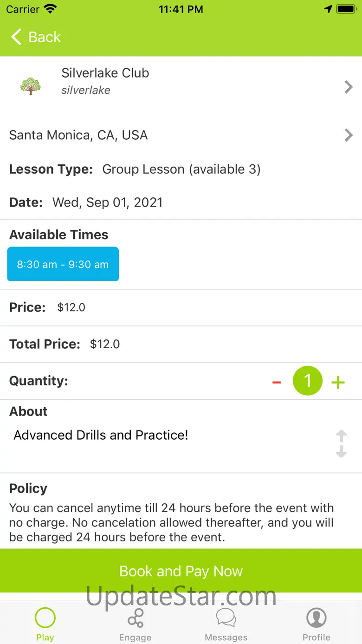Tap the location arrow status icon

328,9
